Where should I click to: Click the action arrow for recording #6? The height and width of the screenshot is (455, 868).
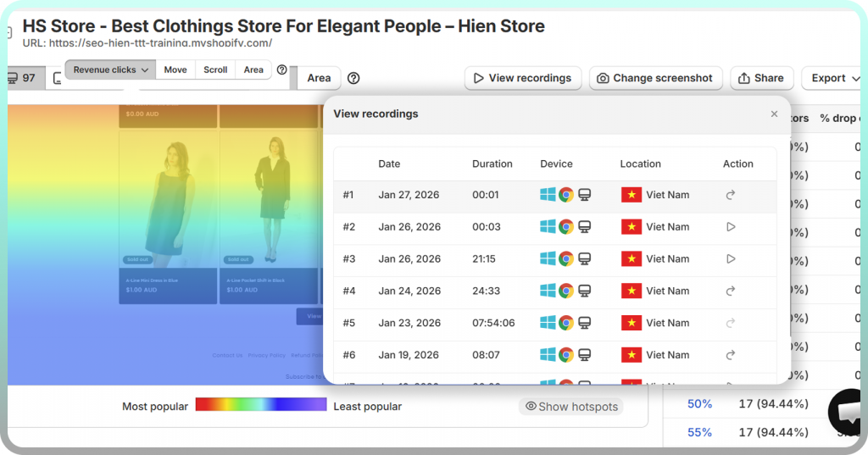(x=731, y=355)
